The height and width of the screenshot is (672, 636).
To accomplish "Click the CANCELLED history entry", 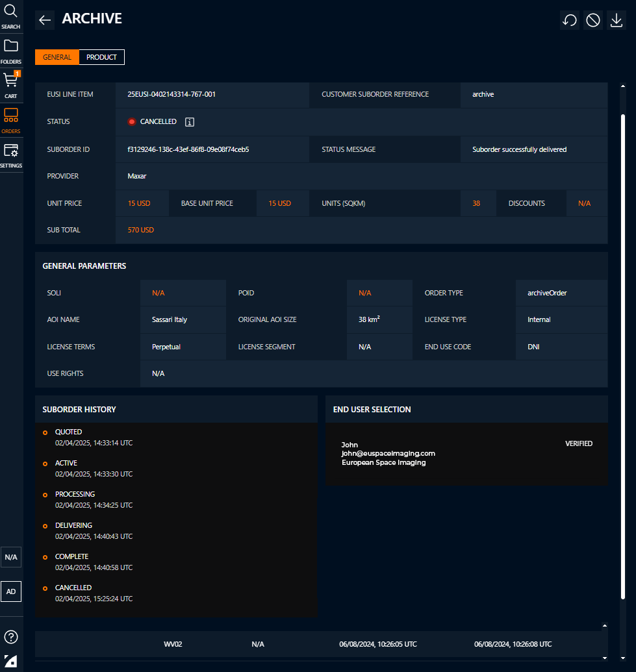I will [x=94, y=593].
